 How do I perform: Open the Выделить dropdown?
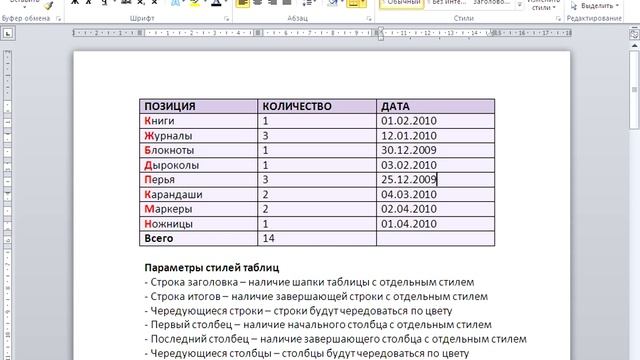tap(595, 5)
